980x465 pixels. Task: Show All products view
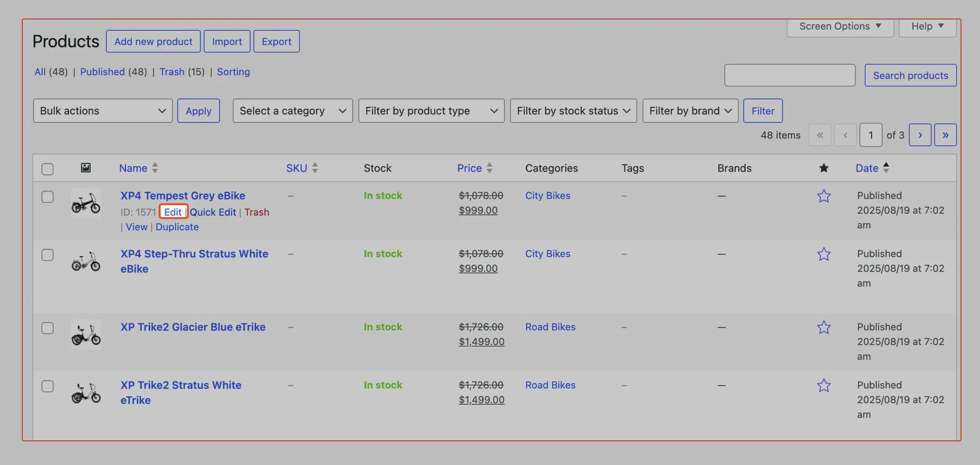pos(40,72)
